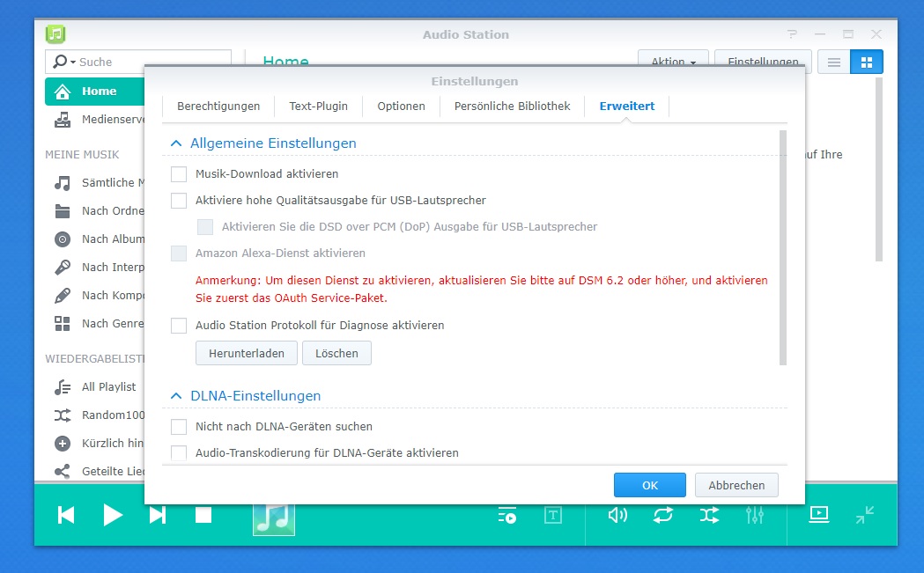
Task: Go back to previous track
Action: pos(66,515)
